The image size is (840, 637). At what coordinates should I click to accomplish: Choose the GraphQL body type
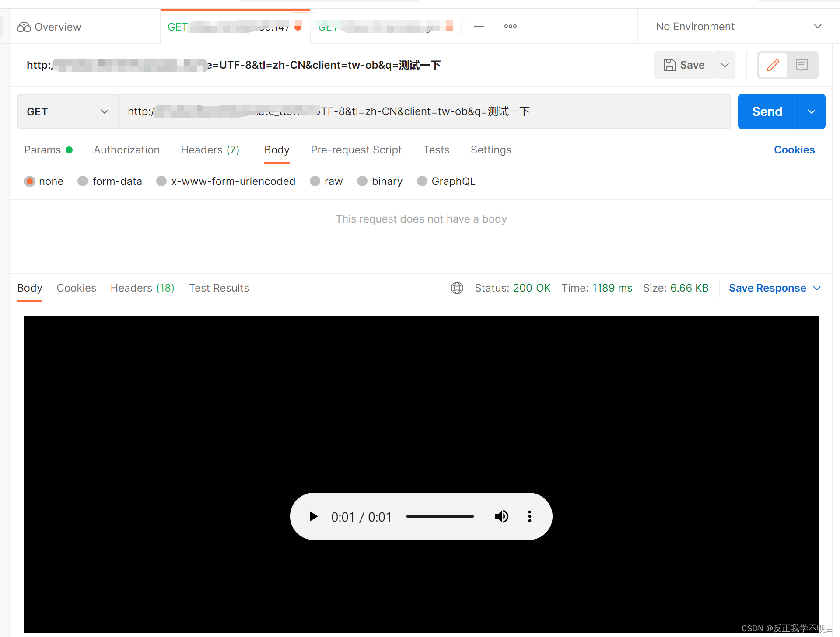[x=422, y=181]
